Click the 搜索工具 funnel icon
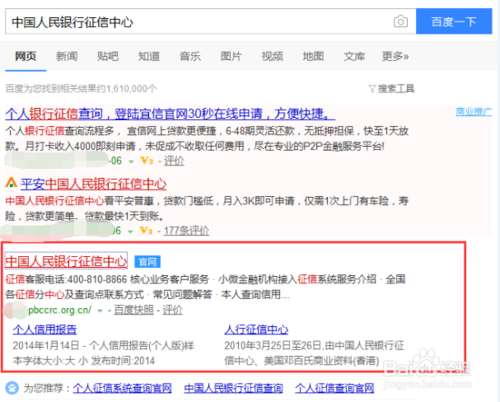The height and width of the screenshot is (402, 500). coord(372,88)
